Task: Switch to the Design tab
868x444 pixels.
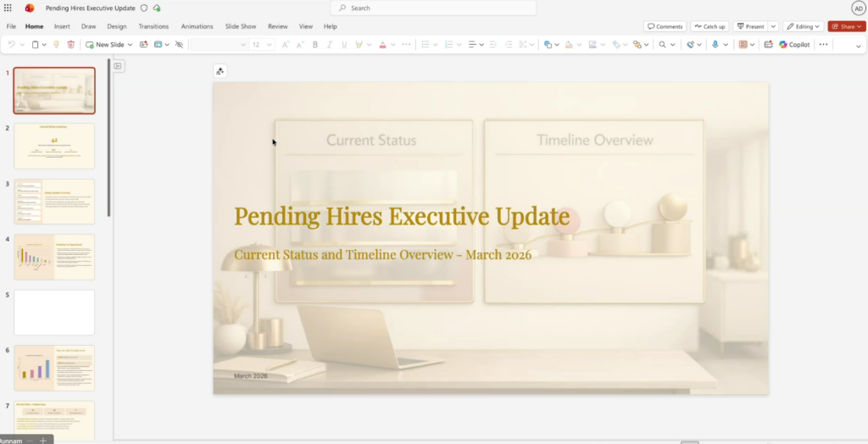Action: [117, 26]
